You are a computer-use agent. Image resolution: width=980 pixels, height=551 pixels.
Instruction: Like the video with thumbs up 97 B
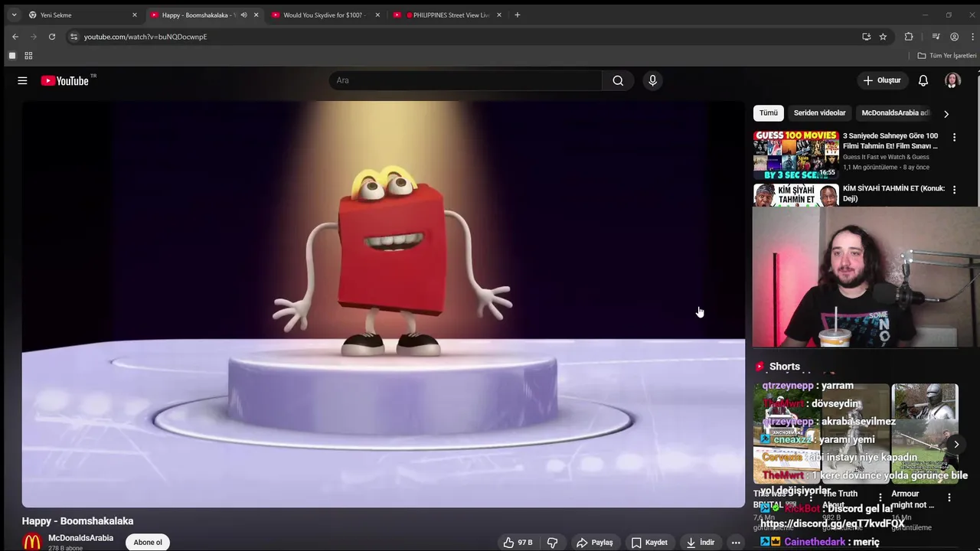518,543
